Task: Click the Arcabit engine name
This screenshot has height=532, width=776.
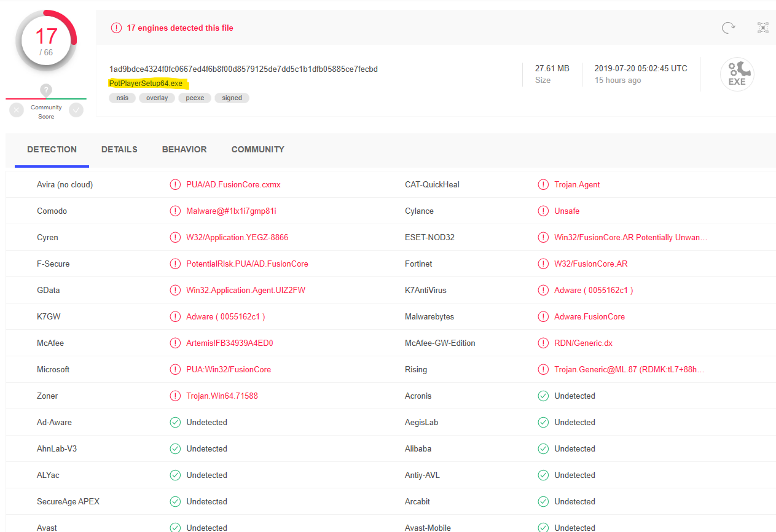Action: point(418,501)
